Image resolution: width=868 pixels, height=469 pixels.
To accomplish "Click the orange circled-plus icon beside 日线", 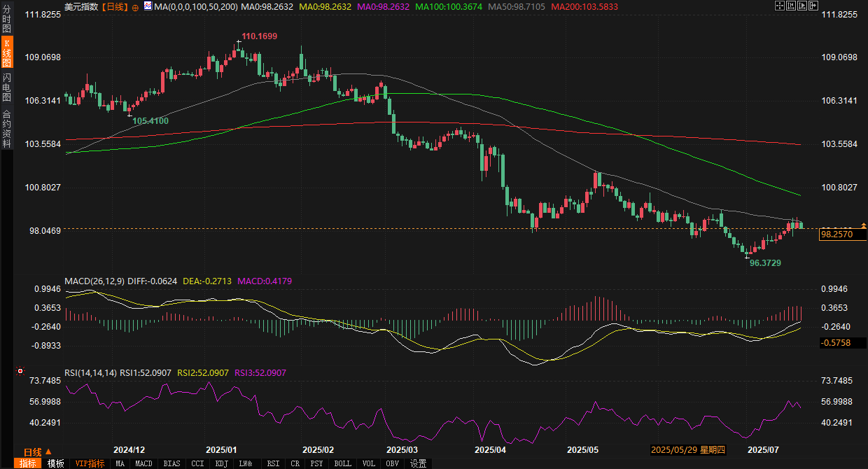I will [x=135, y=7].
